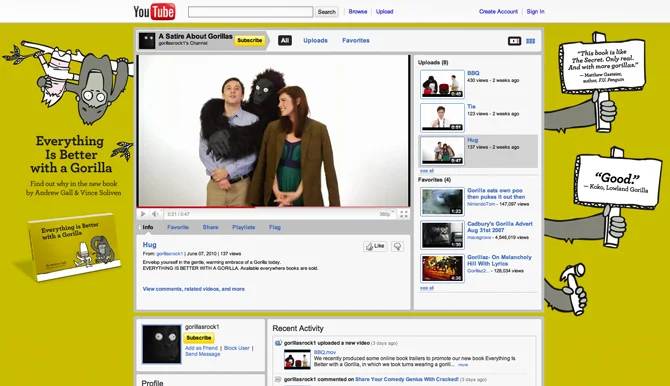This screenshot has width=670, height=386.
Task: Click inside the YouTube search field
Action: click(x=250, y=12)
